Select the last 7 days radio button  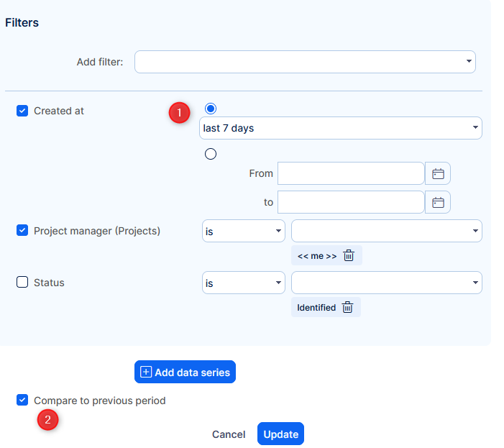(211, 109)
